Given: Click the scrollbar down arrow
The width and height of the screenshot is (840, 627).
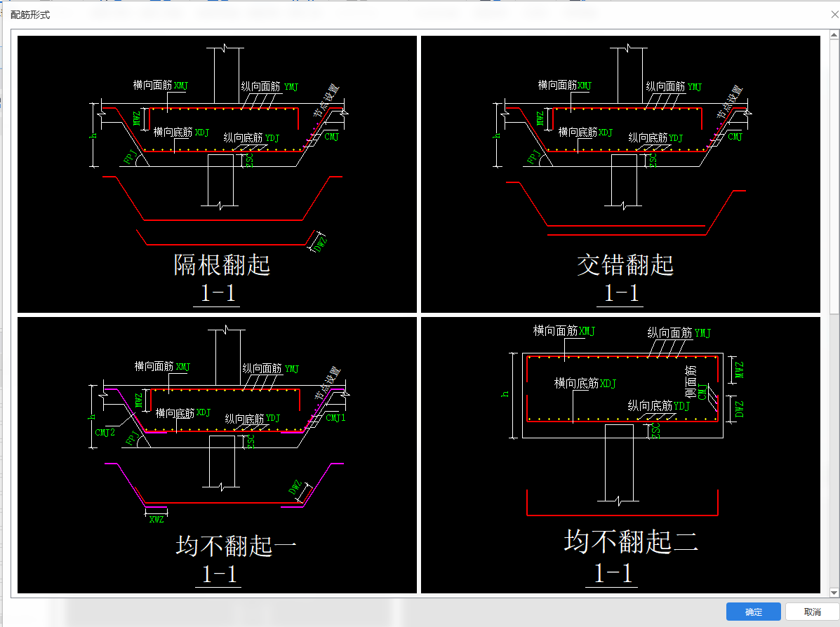Looking at the screenshot, I should coord(834,593).
